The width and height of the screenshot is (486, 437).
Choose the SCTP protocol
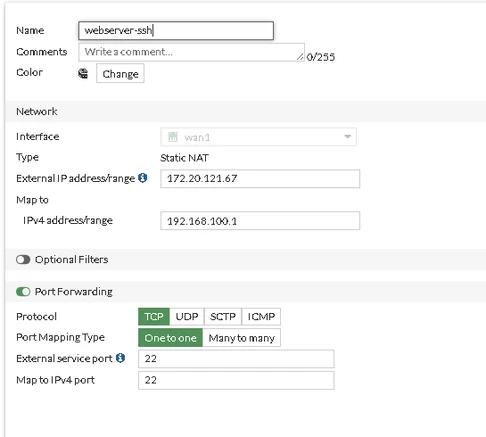[x=223, y=316]
